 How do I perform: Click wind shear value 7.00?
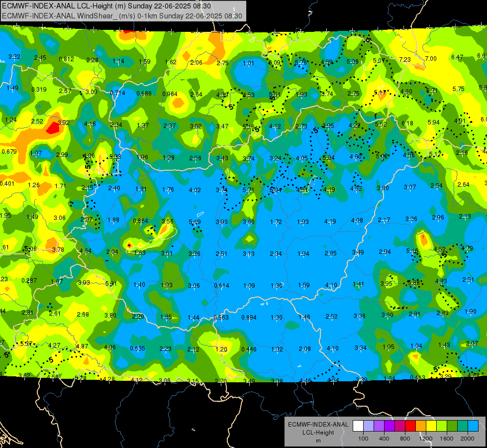coord(431,58)
